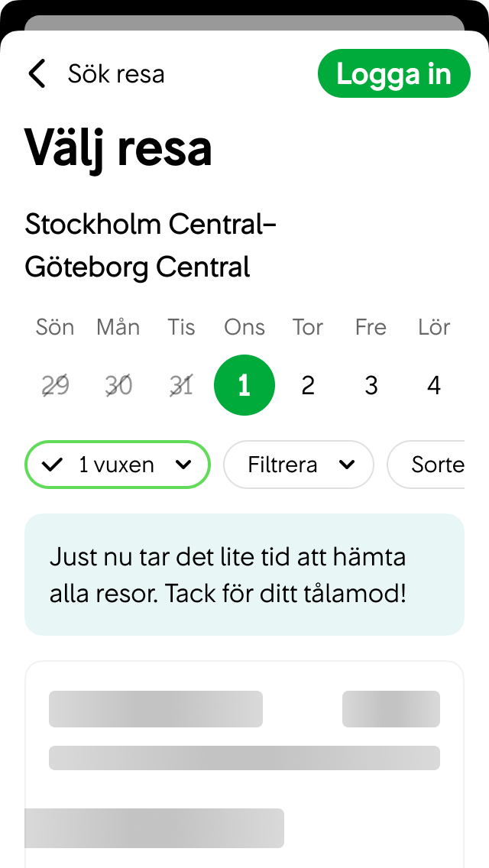Select date 2 under Tor
The image size is (489, 868).
(x=307, y=385)
